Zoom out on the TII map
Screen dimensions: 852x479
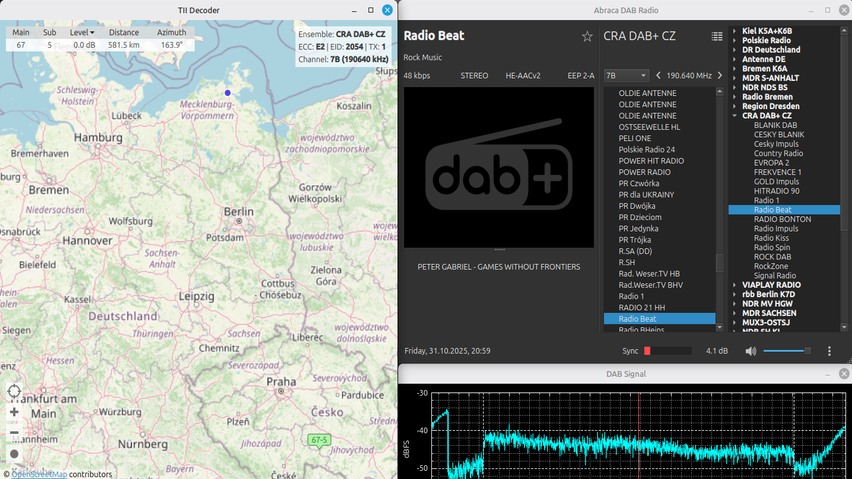(x=14, y=433)
